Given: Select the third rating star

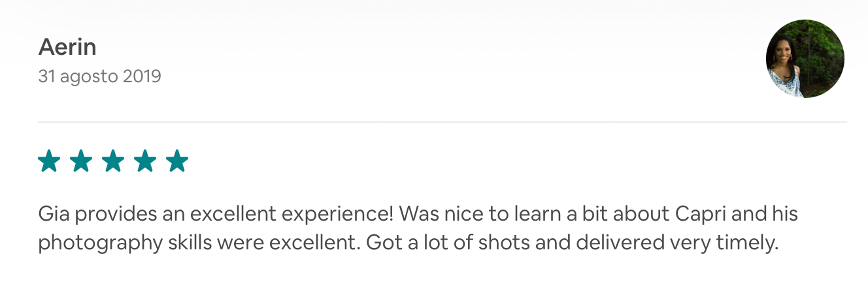Looking at the screenshot, I should [x=113, y=161].
